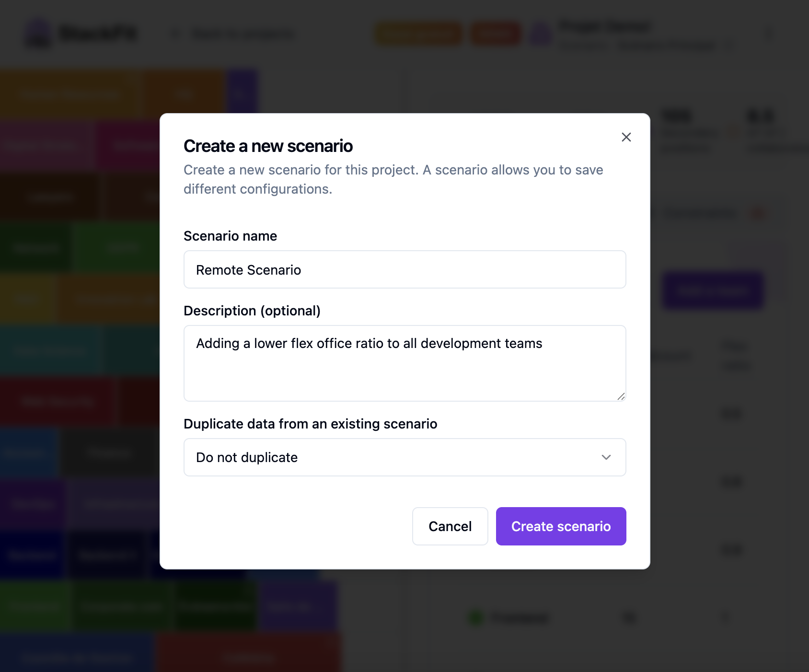Screen dimensions: 809x672
Task: Open the Do not duplicate dropdown
Action: click(x=404, y=457)
